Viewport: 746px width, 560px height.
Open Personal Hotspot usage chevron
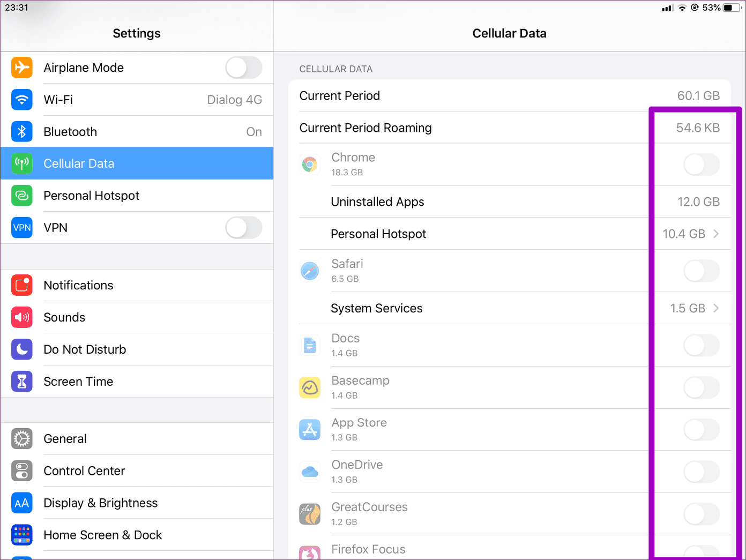coord(717,234)
